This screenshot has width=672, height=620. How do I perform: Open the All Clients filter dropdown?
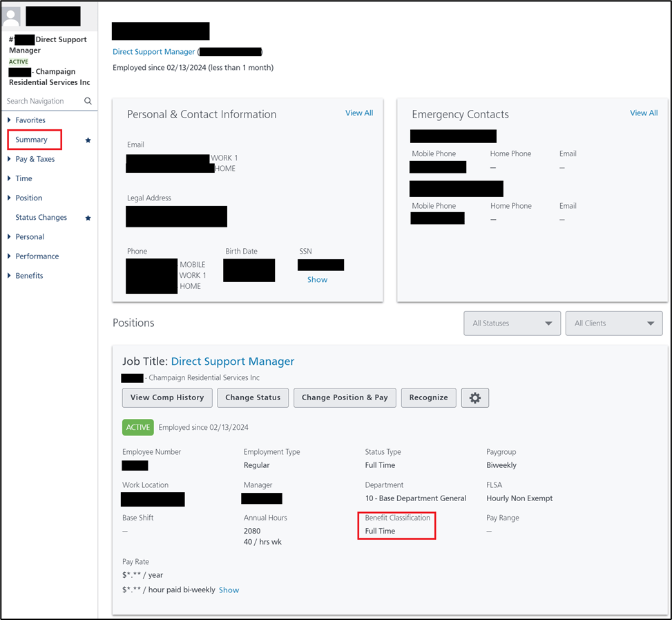click(613, 323)
